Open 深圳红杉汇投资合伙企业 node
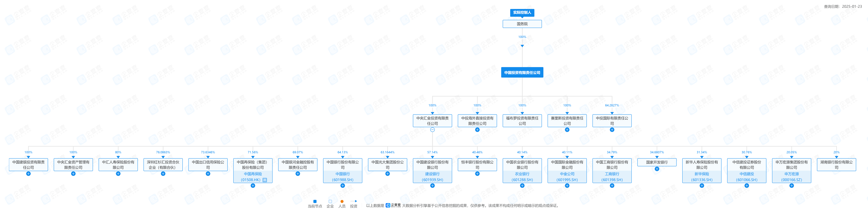The height and width of the screenshot is (211, 868). pyautogui.click(x=163, y=165)
